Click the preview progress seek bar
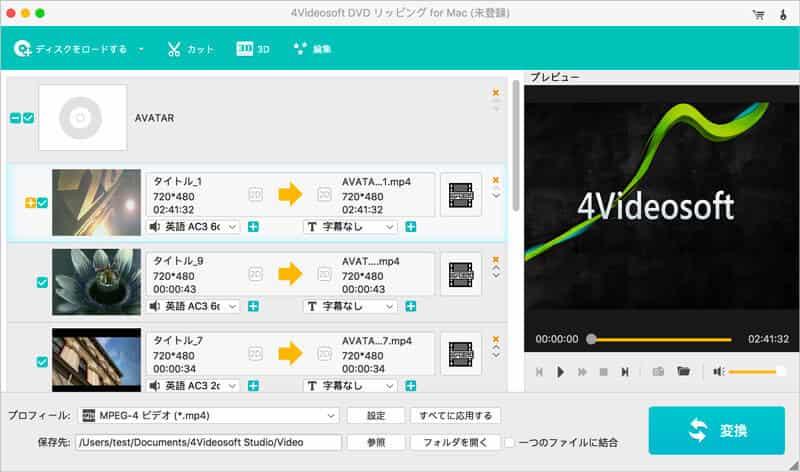Viewport: 800px width, 472px height. (x=661, y=339)
